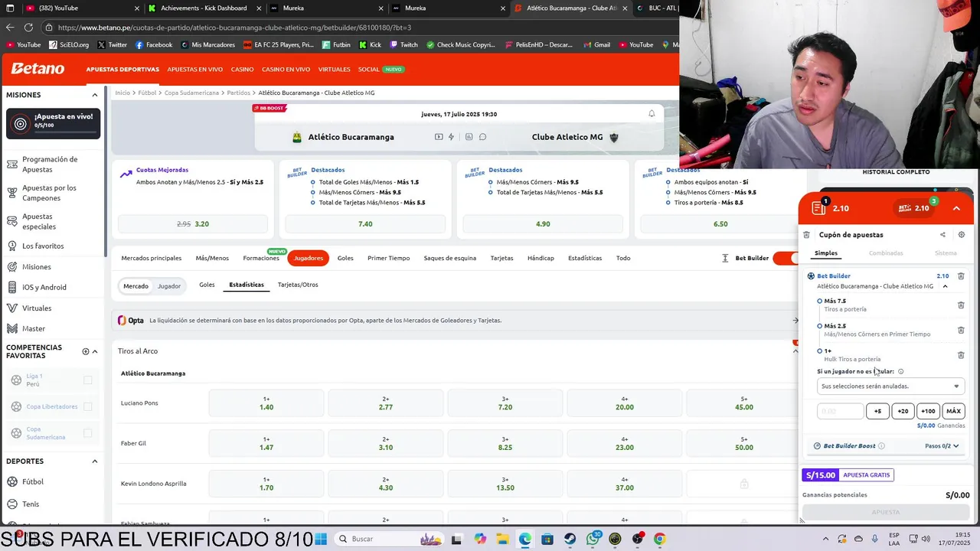Click info icon next to Bet Builder Boost

[x=881, y=446]
